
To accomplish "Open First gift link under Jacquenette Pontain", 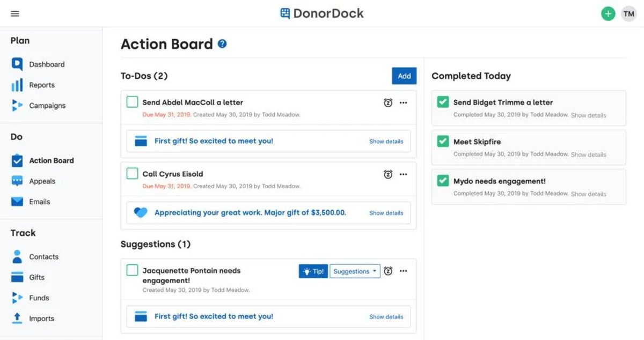I will click(214, 316).
